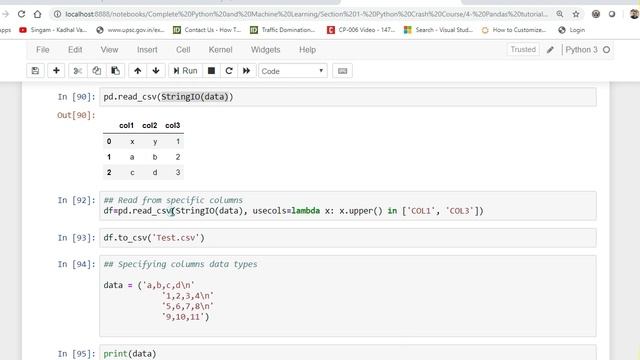Open the www.upsc.gov.in bookmark
The width and height of the screenshot is (640, 360).
tap(130, 30)
